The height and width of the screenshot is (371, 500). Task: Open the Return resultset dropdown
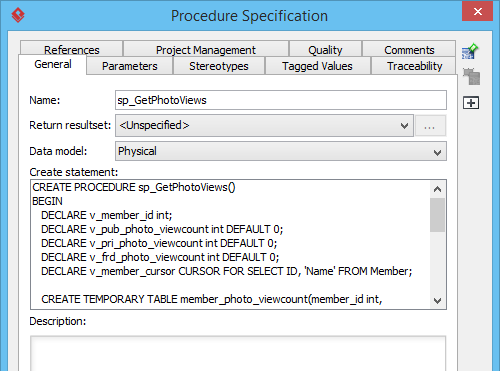(x=264, y=125)
